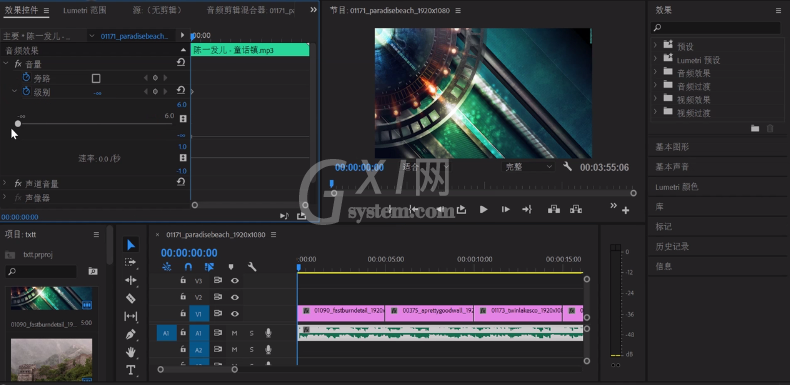Select the Pen tool
Image resolution: width=790 pixels, height=385 pixels.
130,334
